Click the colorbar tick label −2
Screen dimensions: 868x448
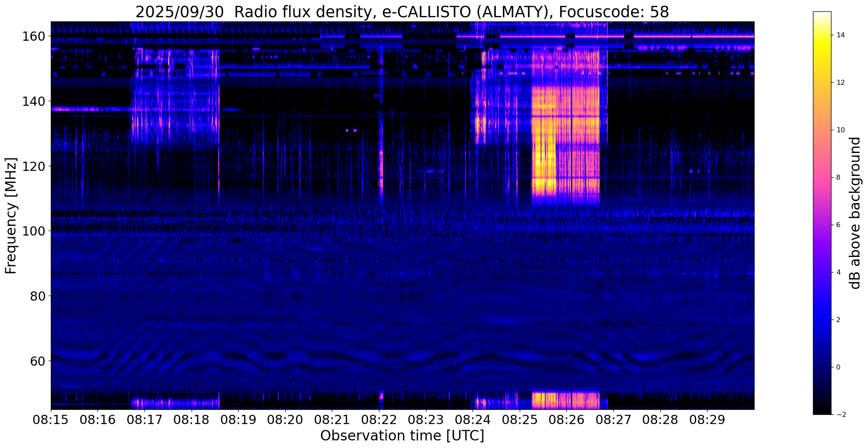[x=841, y=415]
